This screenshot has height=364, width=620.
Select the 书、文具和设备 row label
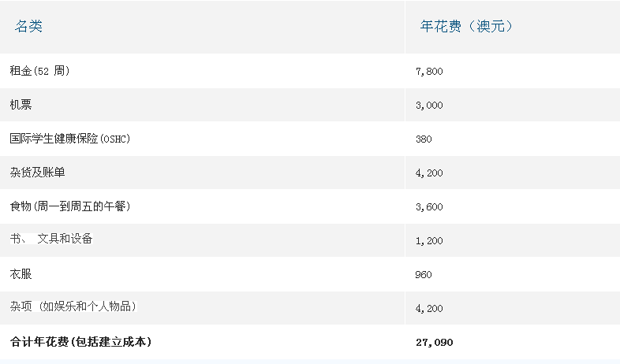pos(51,239)
